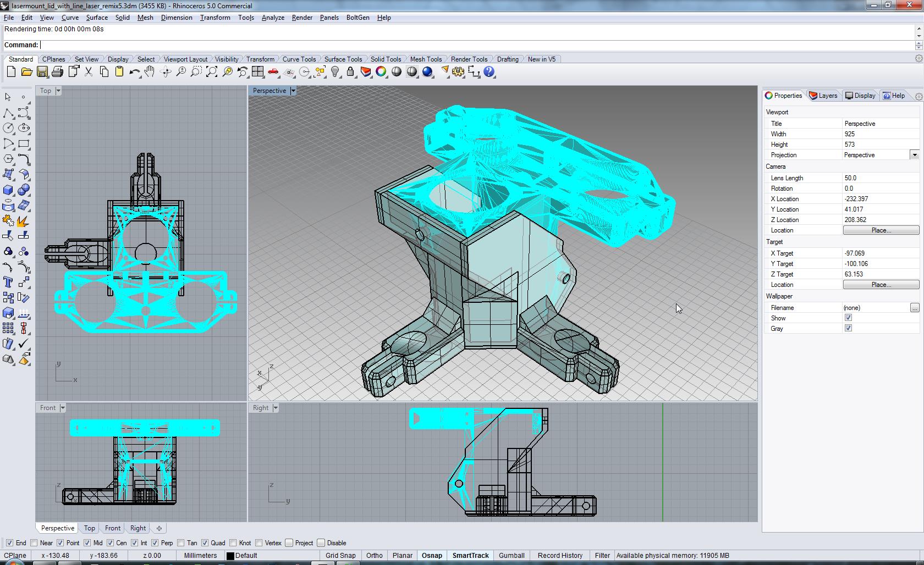Uncheck the wallpaper Show checkbox
Viewport: 924px width, 565px height.
(848, 318)
